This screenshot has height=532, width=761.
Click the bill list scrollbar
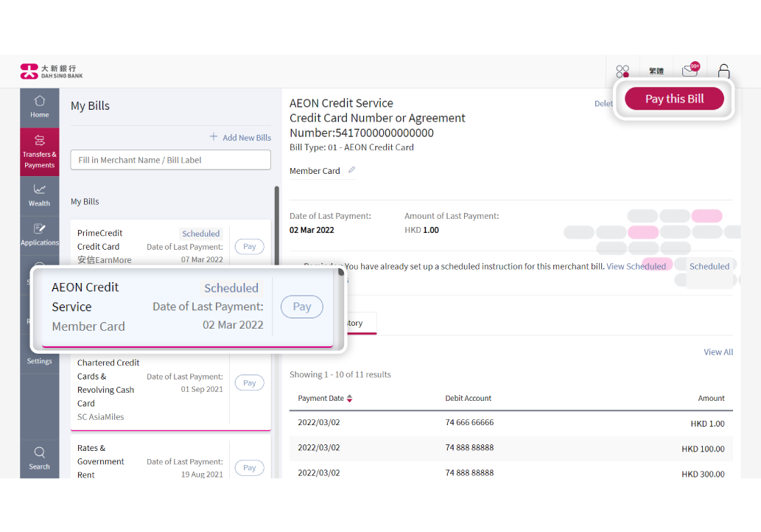tap(277, 225)
